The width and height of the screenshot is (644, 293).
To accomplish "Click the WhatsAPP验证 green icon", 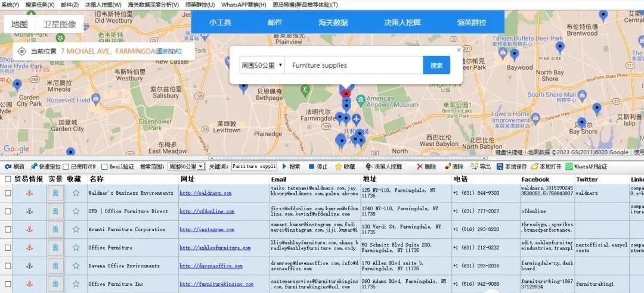I will point(569,167).
